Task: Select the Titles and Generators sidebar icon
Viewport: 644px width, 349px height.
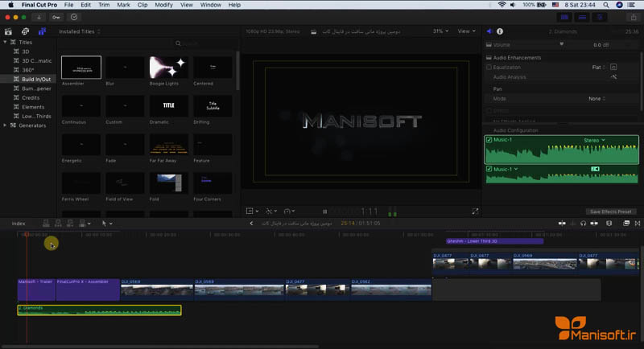Action: 42,31
